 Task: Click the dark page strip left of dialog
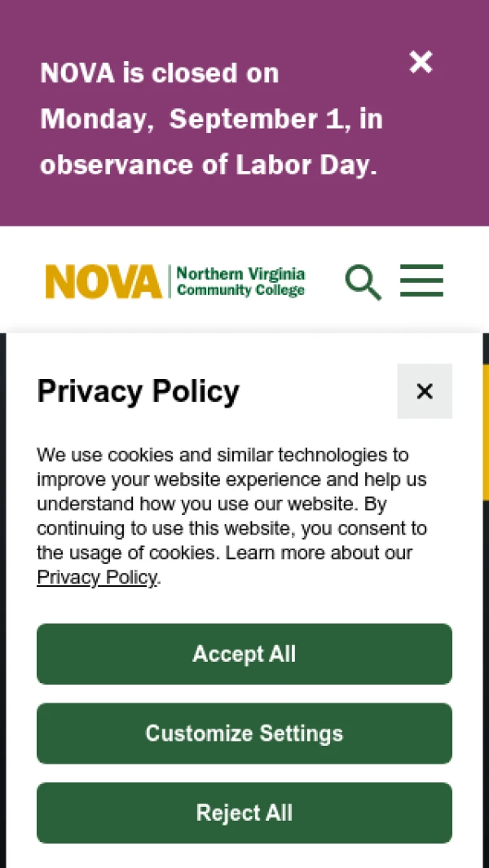3,571
